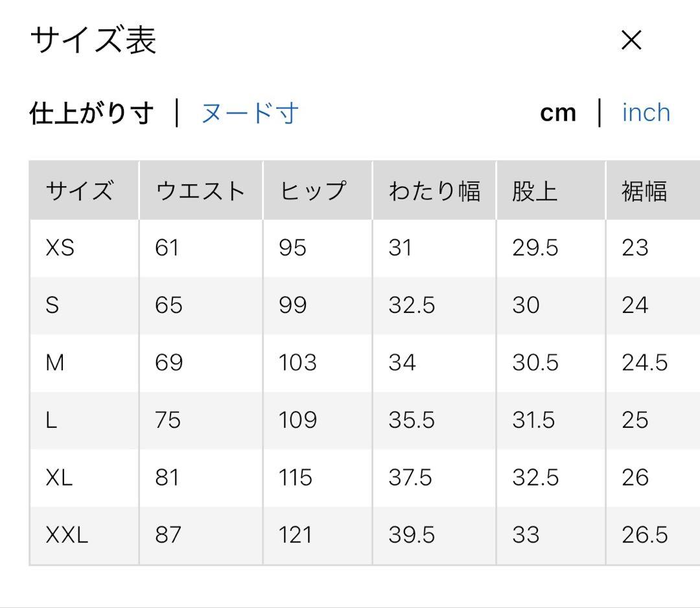Click the 股上 column header
This screenshot has height=608, width=700.
pyautogui.click(x=535, y=191)
